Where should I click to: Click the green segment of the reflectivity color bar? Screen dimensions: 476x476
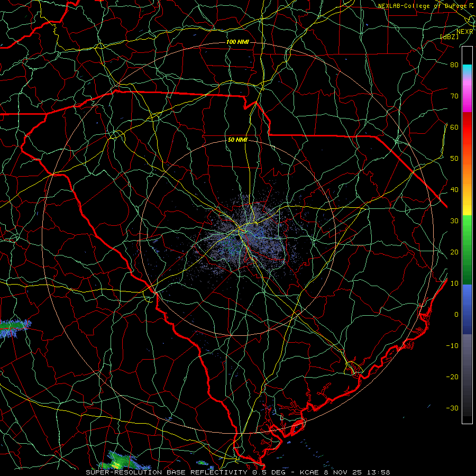[467, 250]
